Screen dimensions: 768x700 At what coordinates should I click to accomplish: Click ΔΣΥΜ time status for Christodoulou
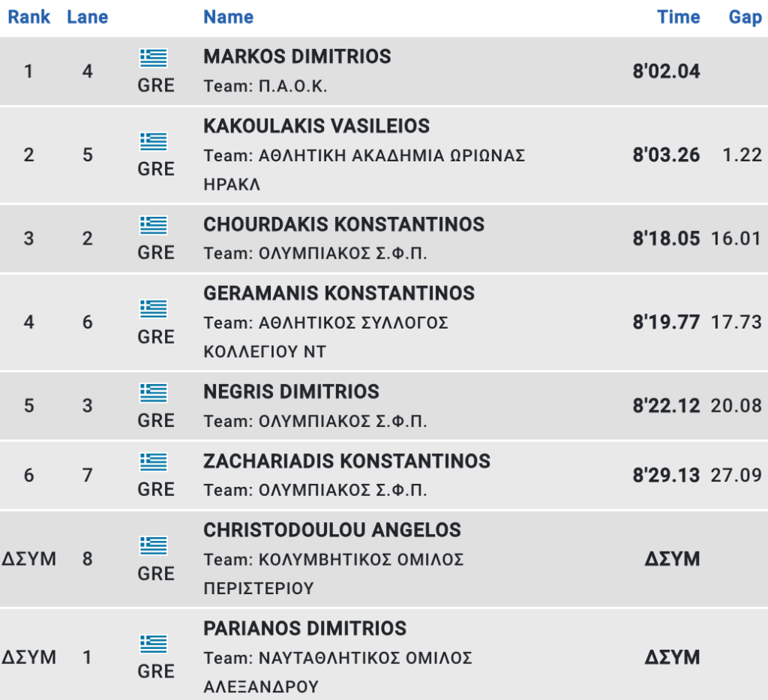pyautogui.click(x=672, y=559)
